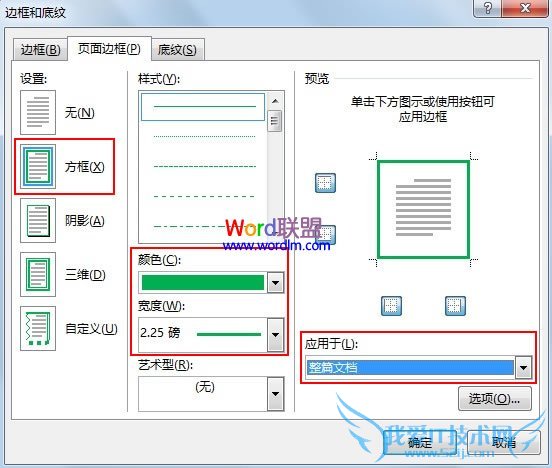Click the page preview diagram
The width and height of the screenshot is (552, 468).
coord(423,210)
